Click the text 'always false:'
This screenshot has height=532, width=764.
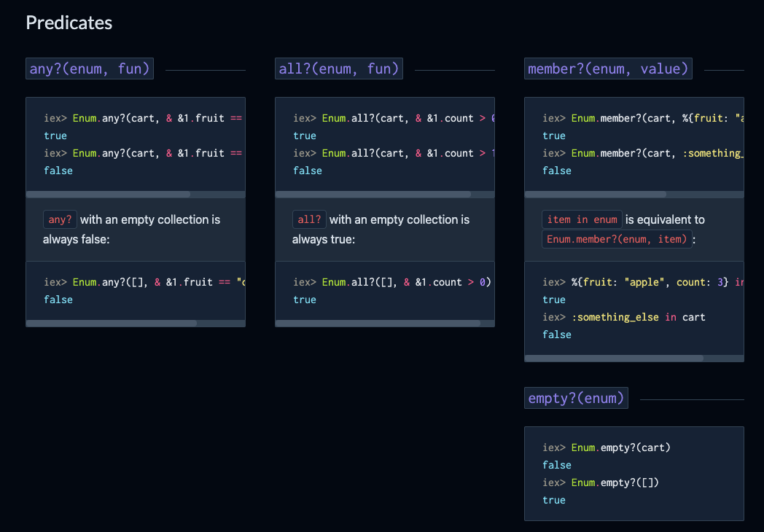point(76,239)
